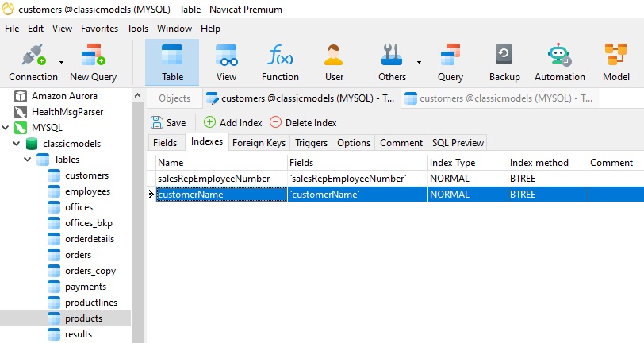Click the sidebar scroll up arrow
This screenshot has height=343, width=644.
click(137, 95)
